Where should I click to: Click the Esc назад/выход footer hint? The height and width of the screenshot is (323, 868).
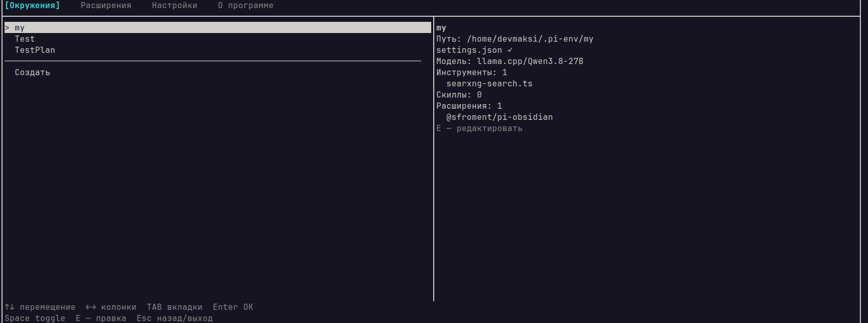coord(175,318)
